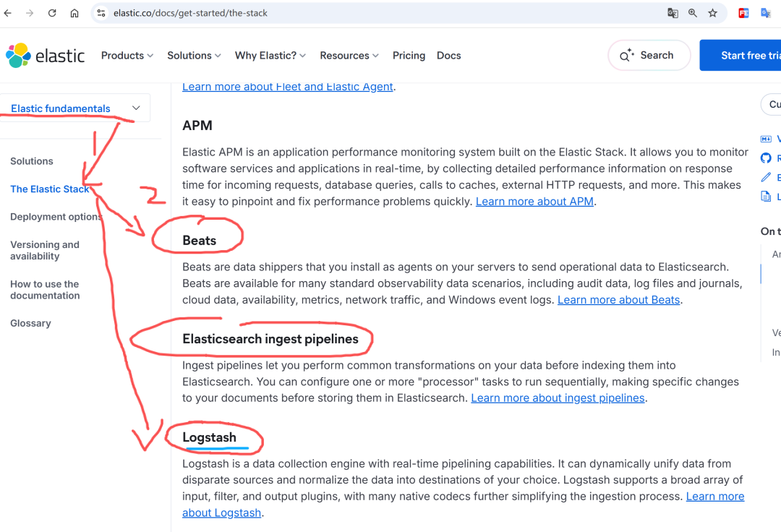
Task: Open the zoom magnifier icon in address bar
Action: click(x=692, y=13)
